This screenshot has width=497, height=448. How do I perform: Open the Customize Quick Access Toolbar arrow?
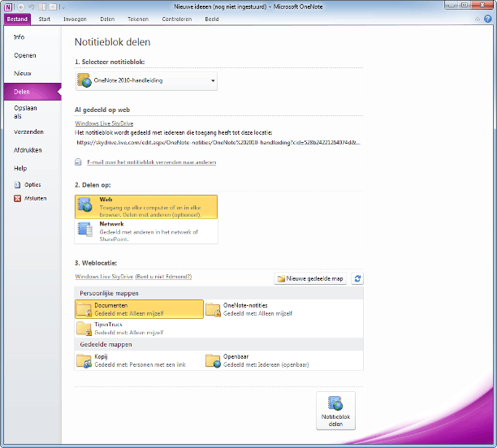[63, 7]
